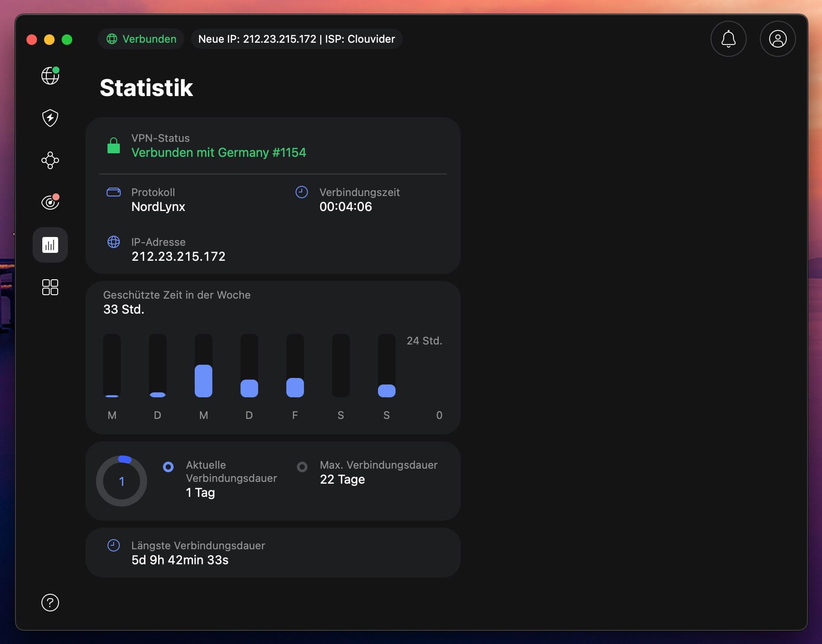Open the help question mark icon
The height and width of the screenshot is (644, 822).
pos(50,603)
